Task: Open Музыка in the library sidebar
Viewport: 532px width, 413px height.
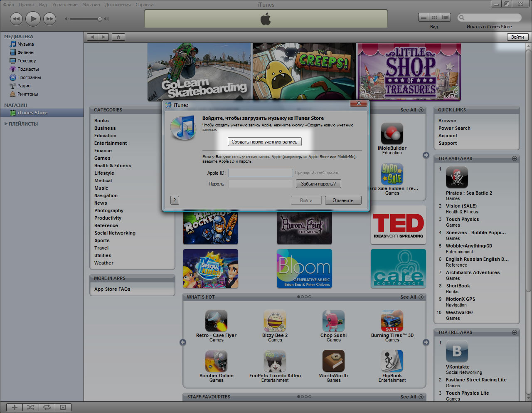Action: (x=25, y=44)
